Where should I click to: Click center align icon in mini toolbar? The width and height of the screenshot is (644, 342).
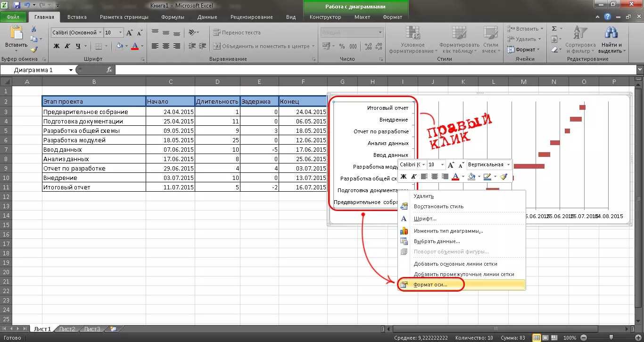pyautogui.click(x=434, y=177)
